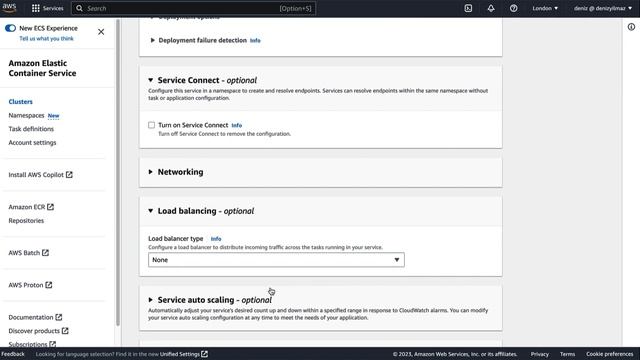The height and width of the screenshot is (360, 640).
Task: Open the London region dropdown
Action: 545,8
